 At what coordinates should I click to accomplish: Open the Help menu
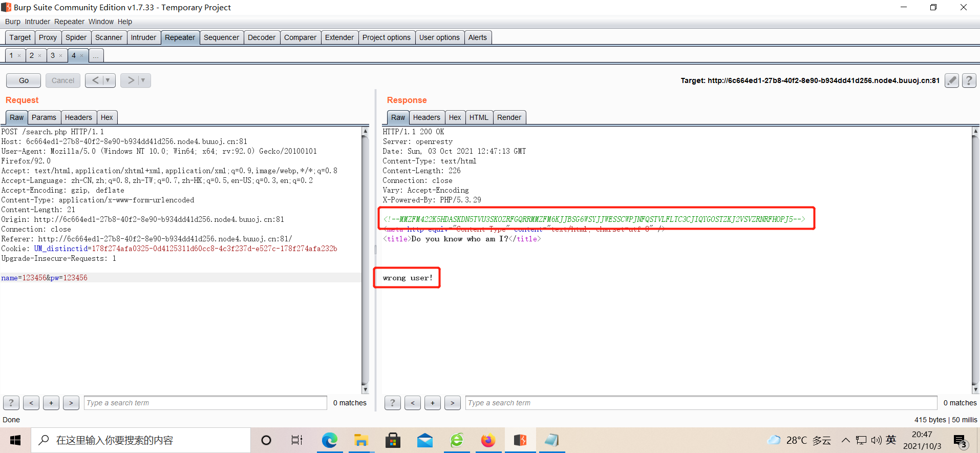tap(125, 22)
